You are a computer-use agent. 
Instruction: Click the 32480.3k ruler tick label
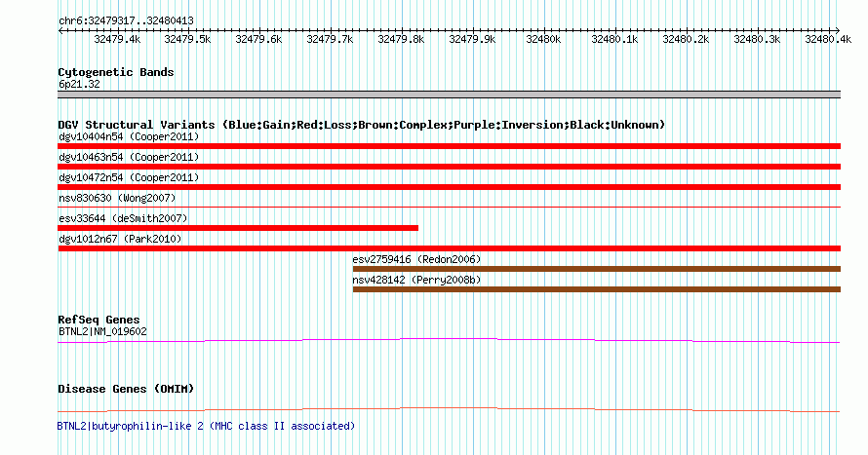(x=757, y=39)
